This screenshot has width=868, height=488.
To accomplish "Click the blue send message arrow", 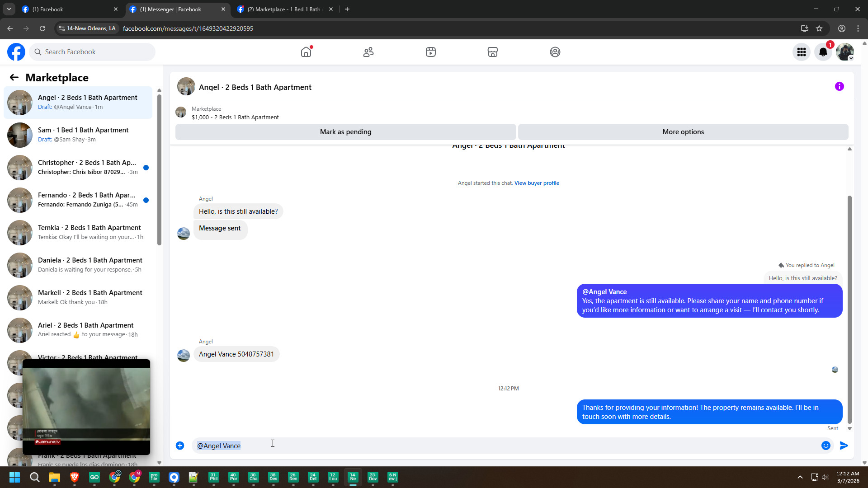I will 844,446.
